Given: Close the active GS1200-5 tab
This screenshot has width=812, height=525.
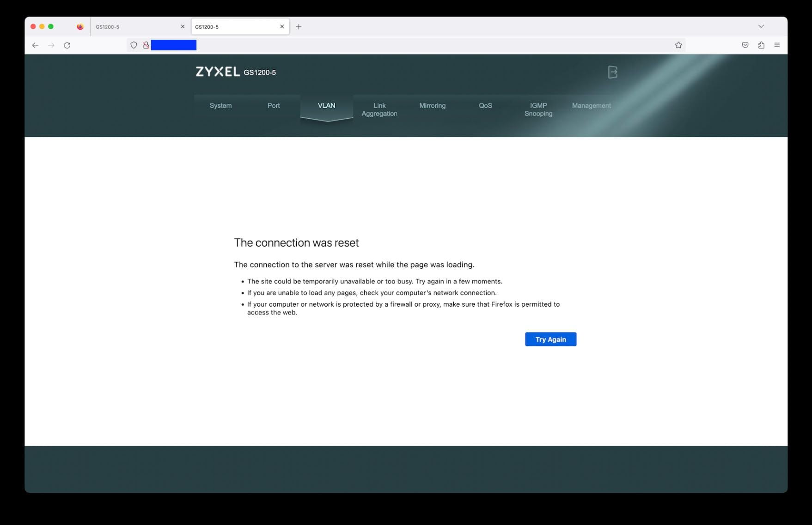Looking at the screenshot, I should 282,27.
